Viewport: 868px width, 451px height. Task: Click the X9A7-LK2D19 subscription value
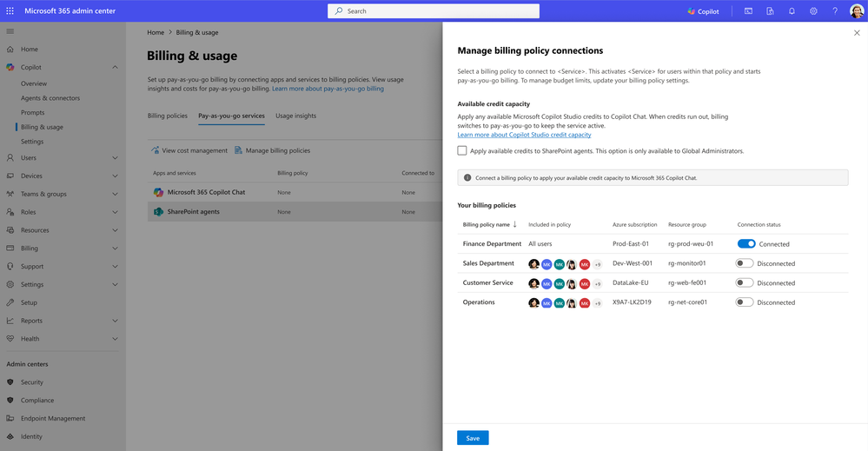pos(632,302)
